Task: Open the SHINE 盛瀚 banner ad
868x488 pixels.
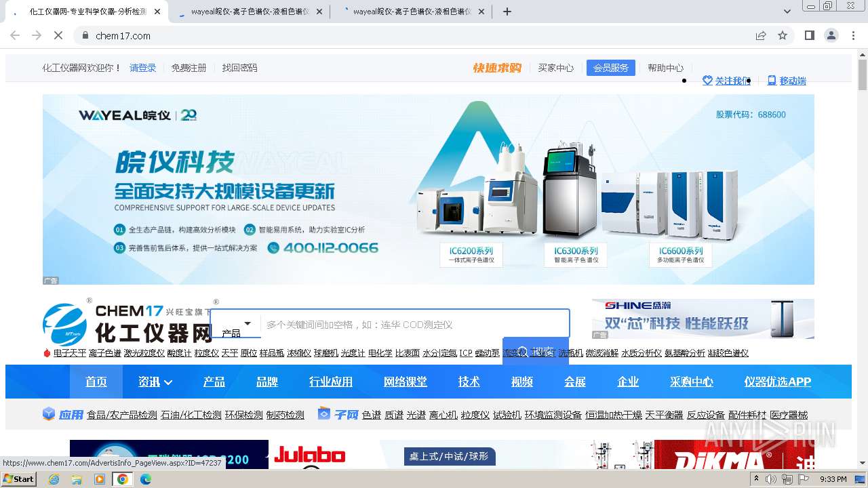Action: (x=703, y=319)
